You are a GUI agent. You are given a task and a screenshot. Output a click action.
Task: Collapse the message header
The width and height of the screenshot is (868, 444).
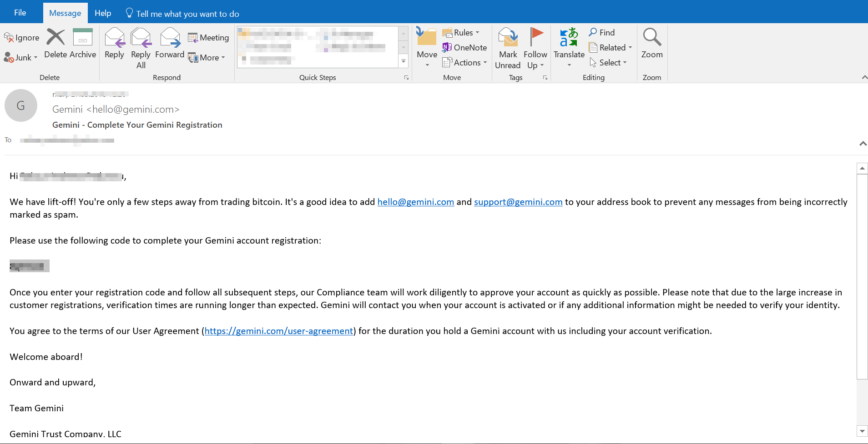click(863, 144)
